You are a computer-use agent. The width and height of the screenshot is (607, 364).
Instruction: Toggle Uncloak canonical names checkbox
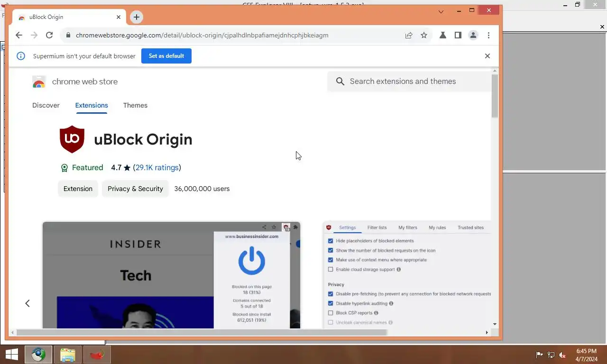point(331,322)
